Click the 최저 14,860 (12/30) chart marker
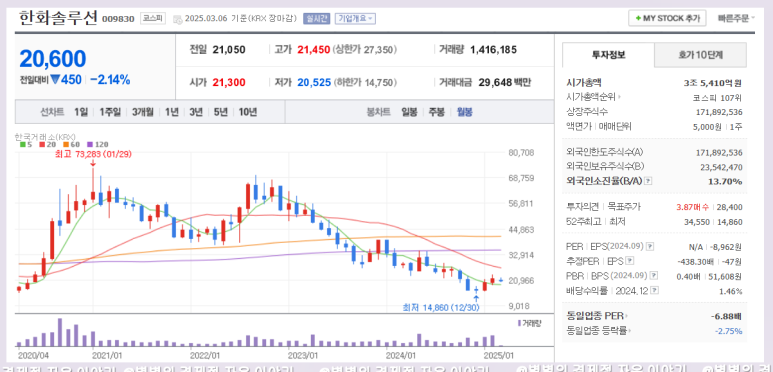 coord(441,308)
